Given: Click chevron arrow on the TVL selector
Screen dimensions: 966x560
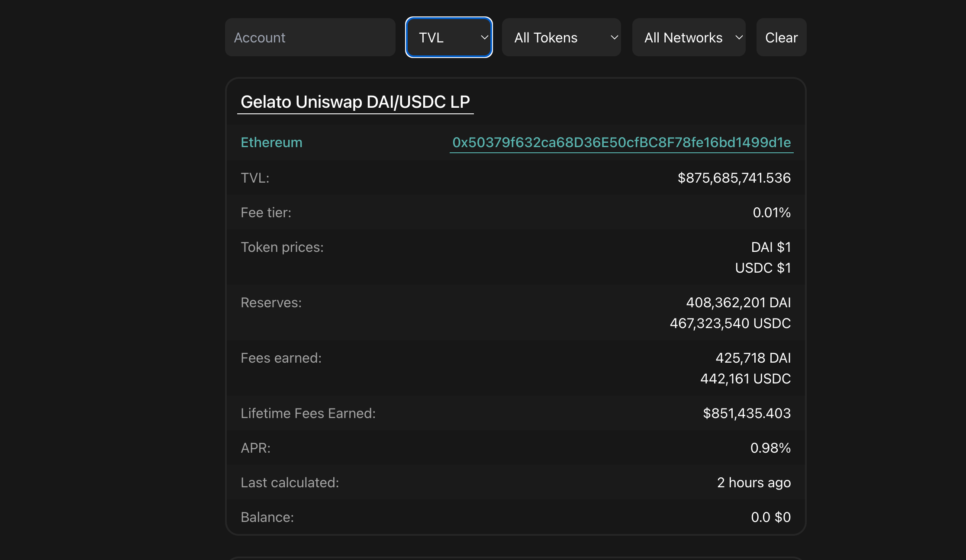Looking at the screenshot, I should [484, 38].
